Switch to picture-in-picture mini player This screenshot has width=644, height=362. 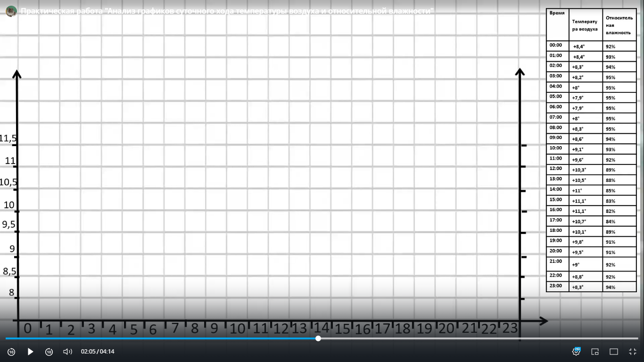coord(595,352)
